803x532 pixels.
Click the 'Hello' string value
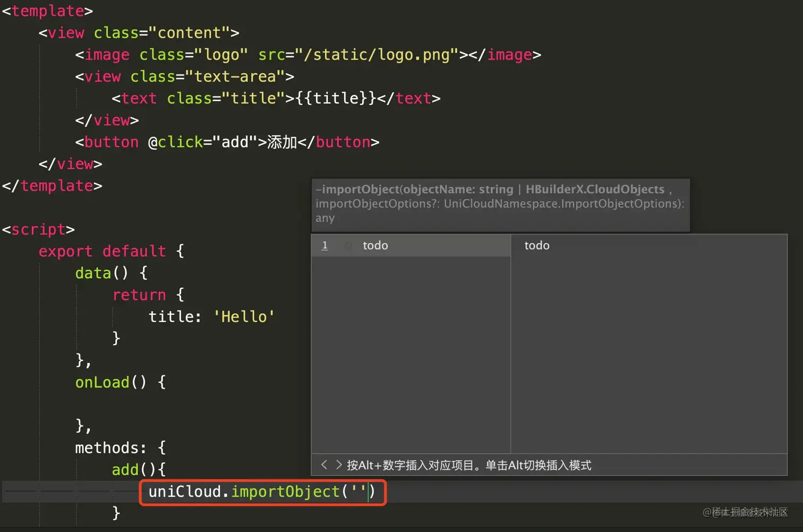[x=244, y=316]
